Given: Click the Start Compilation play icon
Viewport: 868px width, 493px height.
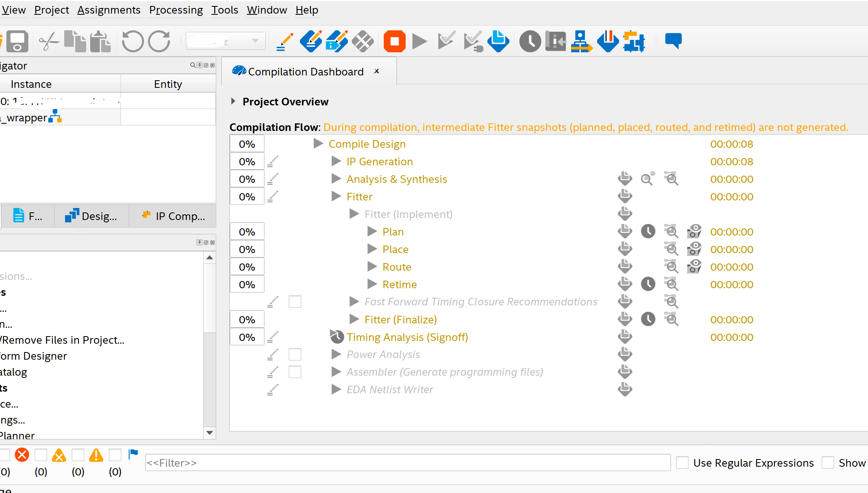Looking at the screenshot, I should pos(419,41).
